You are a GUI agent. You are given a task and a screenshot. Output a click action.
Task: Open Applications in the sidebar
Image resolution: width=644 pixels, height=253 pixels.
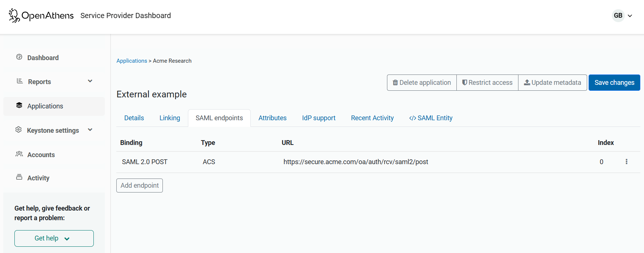[x=54, y=106]
